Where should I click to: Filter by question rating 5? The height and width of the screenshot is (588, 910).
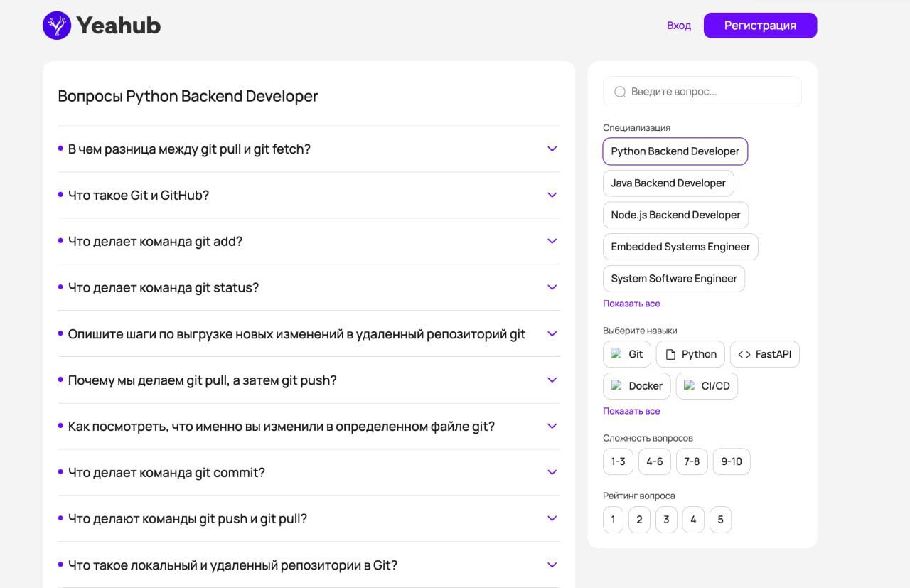720,520
